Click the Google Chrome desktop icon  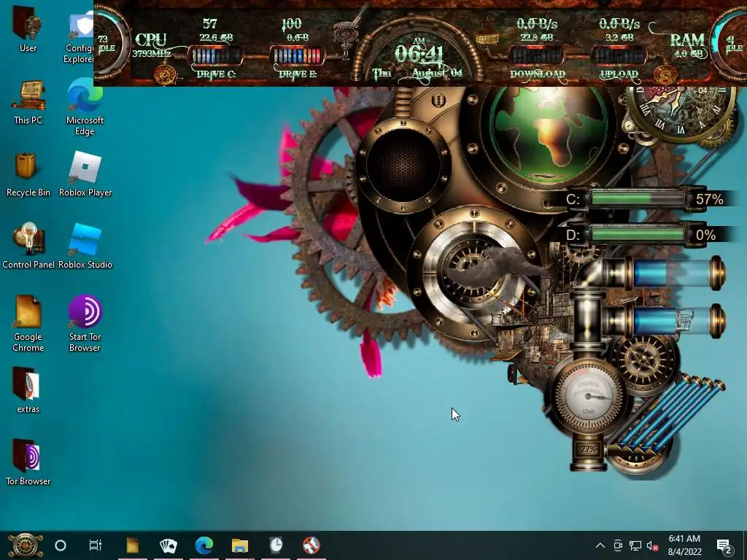(28, 324)
